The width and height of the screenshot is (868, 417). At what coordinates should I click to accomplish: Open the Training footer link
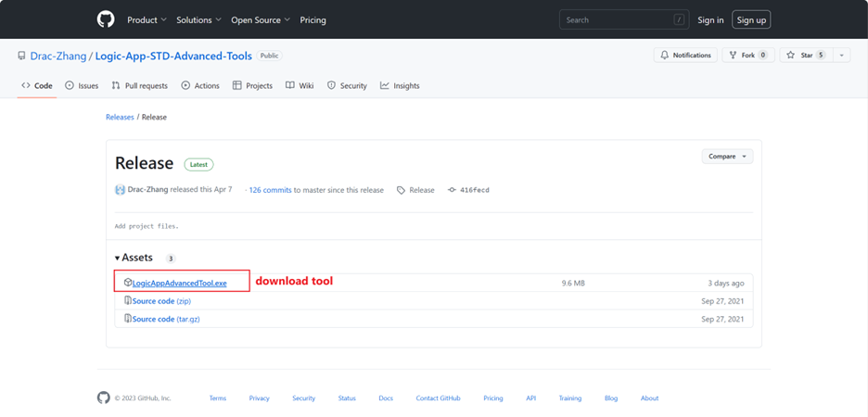(570, 398)
